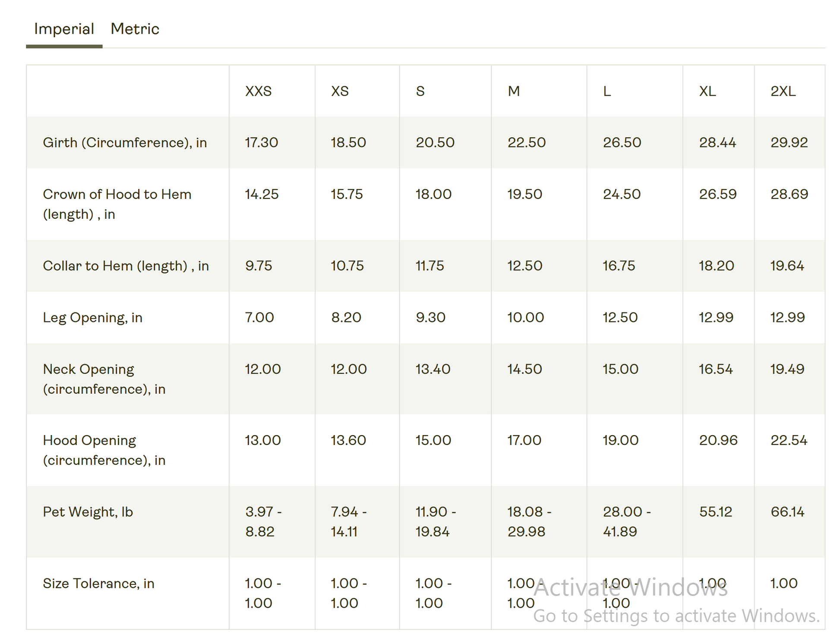Screen dimensions: 840x634
Task: Click the Leg Opening row label
Action: [92, 318]
